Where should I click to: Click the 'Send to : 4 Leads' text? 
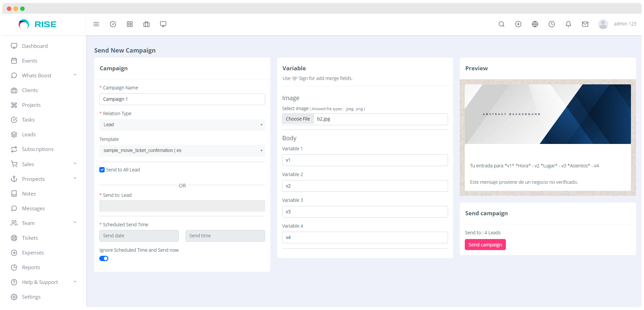(483, 233)
